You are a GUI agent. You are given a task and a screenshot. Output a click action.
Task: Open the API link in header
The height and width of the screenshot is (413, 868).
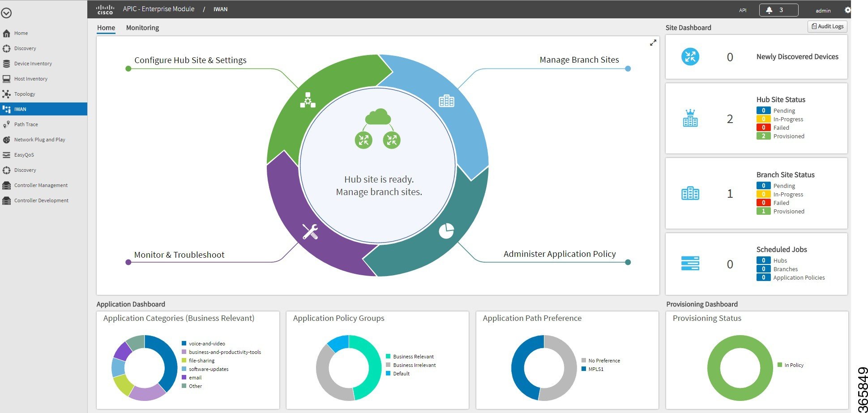coord(743,10)
